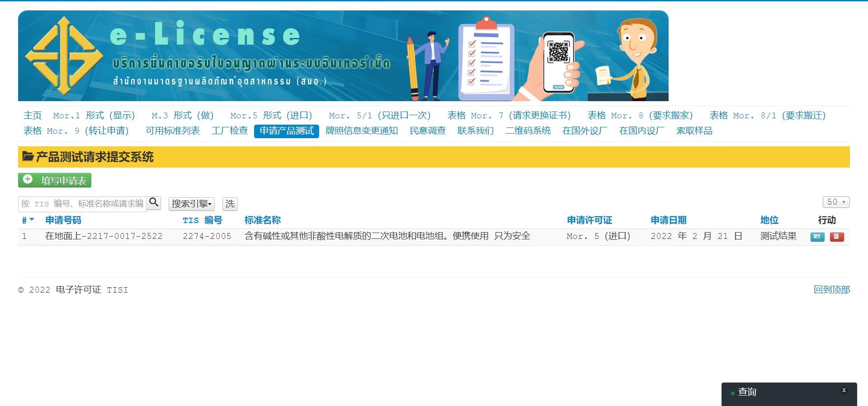Click the © 2022 电子许可证 TISI footer text
The width and height of the screenshot is (868, 406).
pos(73,290)
